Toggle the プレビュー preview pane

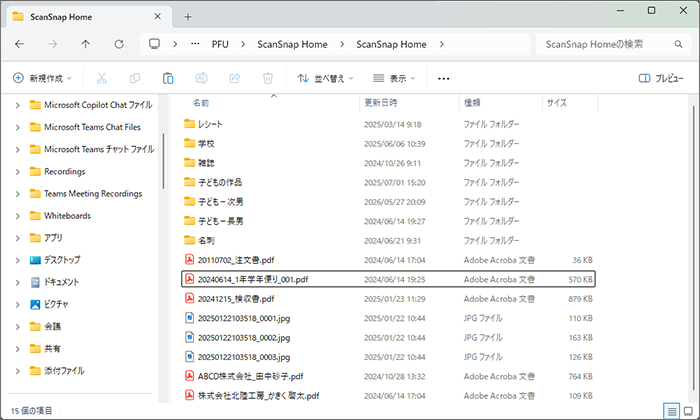pyautogui.click(x=661, y=79)
